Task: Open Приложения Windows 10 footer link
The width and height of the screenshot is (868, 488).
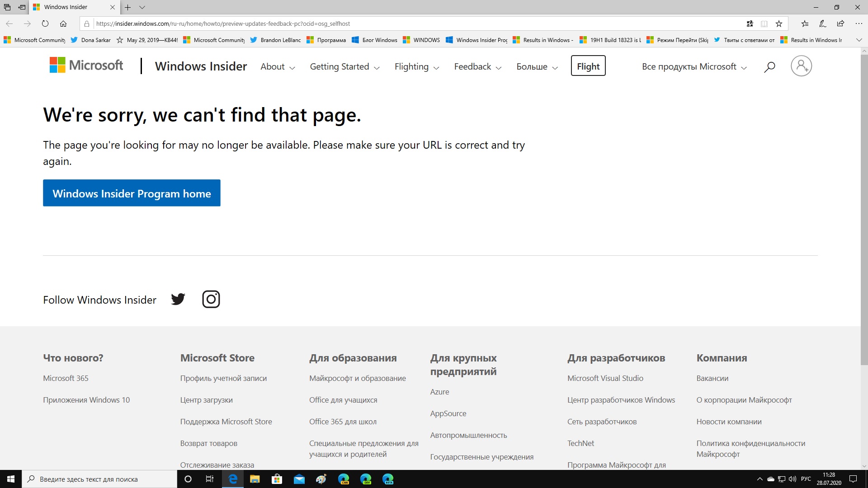Action: pyautogui.click(x=86, y=400)
